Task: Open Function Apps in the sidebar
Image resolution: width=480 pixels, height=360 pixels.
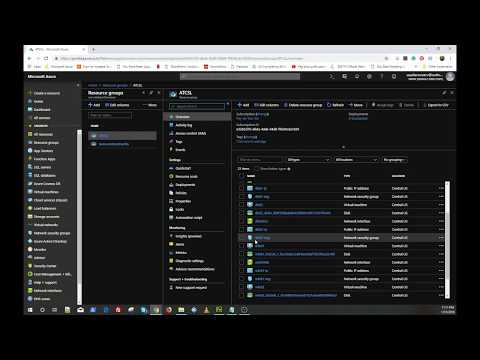Action: pos(41,159)
